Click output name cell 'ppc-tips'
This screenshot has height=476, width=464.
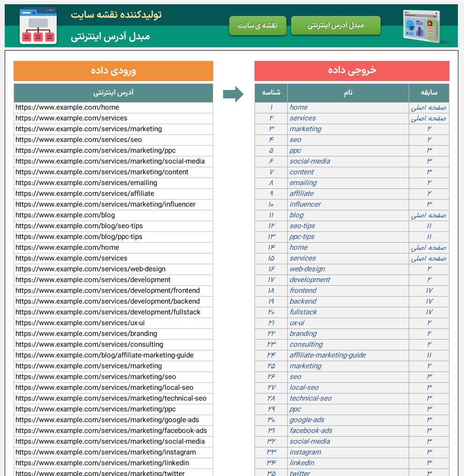click(348, 237)
